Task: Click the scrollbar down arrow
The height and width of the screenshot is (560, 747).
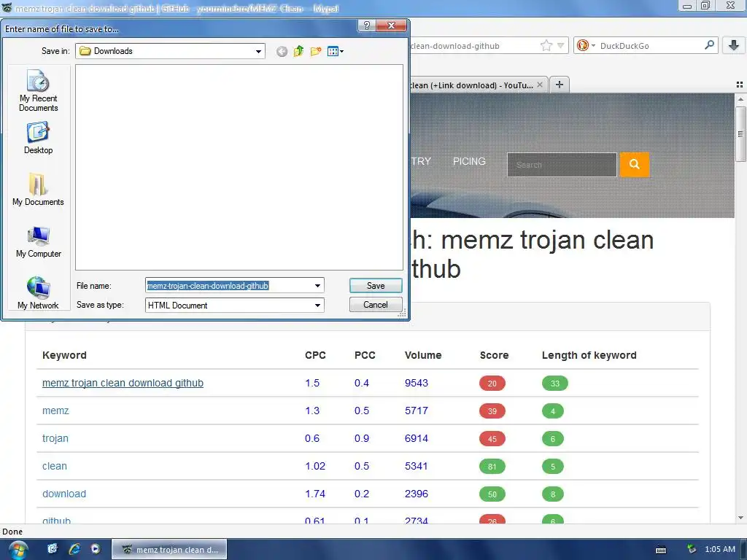Action: (x=740, y=518)
